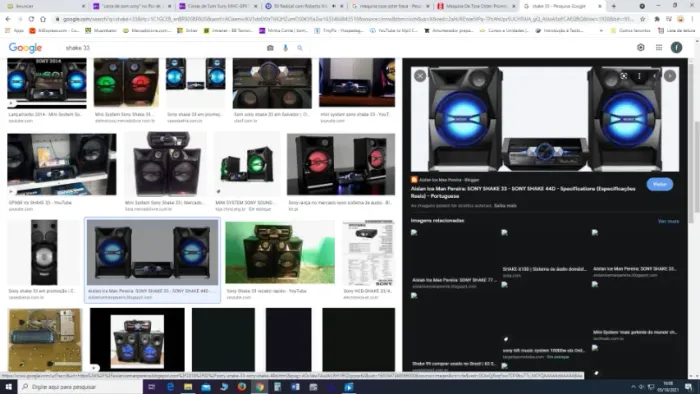
Task: Open Windows notification center
Action: click(x=689, y=386)
